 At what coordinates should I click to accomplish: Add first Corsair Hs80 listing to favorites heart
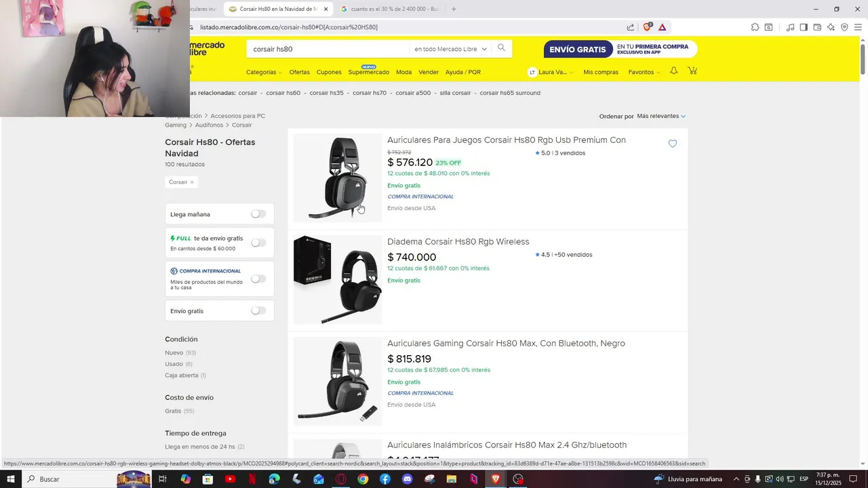tap(673, 144)
